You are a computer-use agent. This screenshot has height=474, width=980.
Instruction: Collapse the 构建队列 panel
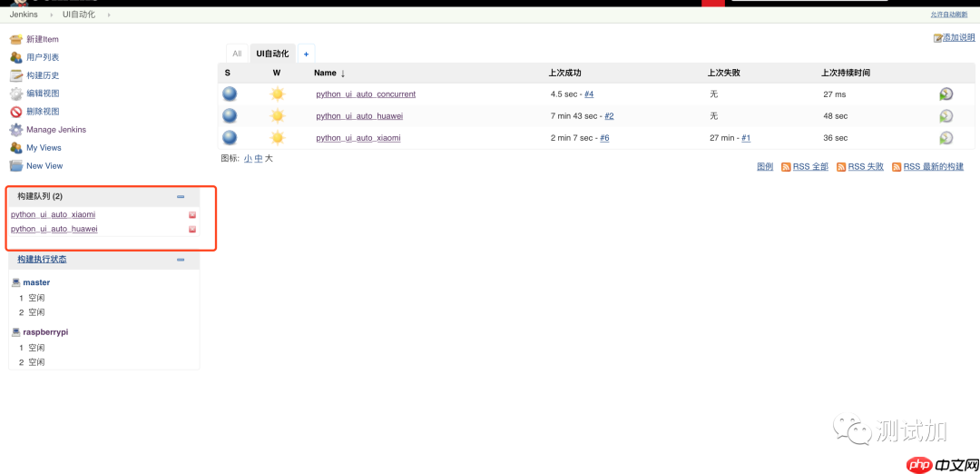tap(181, 196)
